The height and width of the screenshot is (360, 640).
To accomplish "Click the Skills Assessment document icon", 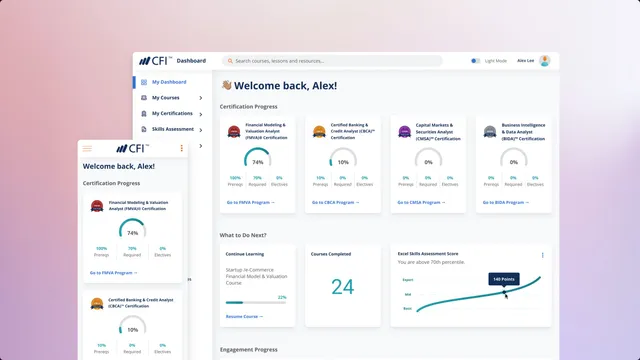I will (144, 129).
